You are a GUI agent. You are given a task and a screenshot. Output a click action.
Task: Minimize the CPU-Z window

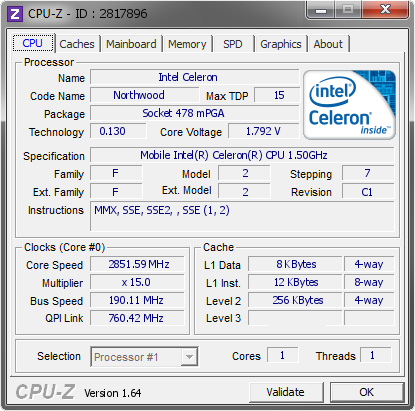point(321,10)
